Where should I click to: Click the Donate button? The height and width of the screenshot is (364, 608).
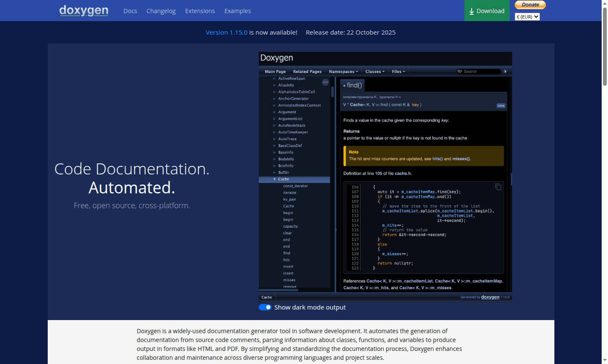click(x=530, y=4)
